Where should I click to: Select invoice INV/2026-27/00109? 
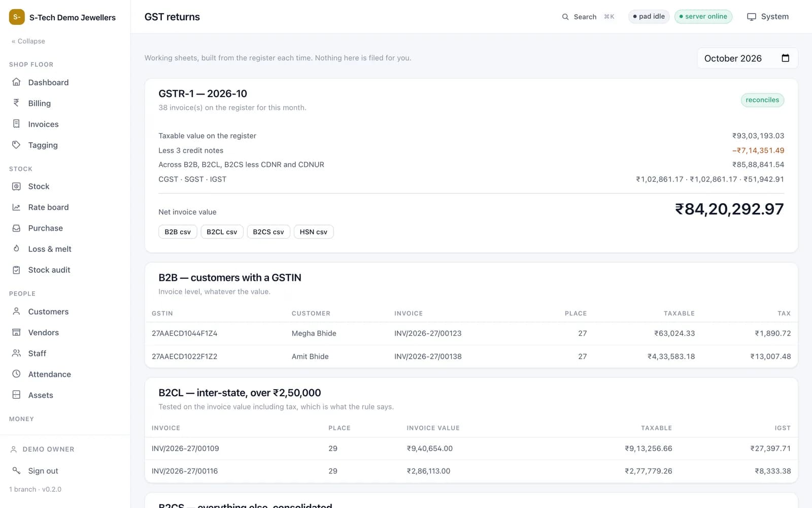185,449
